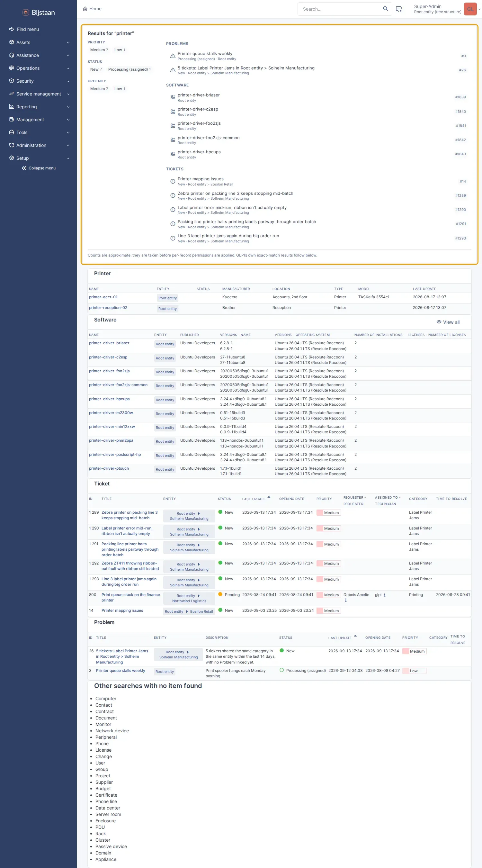Viewport: 482px width, 868px height.
Task: Expand the Administration menu chevron
Action: 68,145
